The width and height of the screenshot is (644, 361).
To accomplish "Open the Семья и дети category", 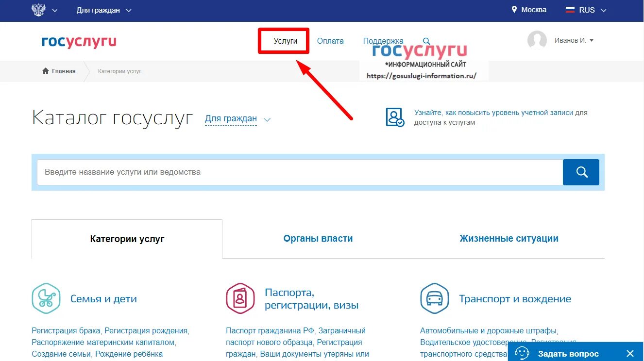I will click(103, 299).
